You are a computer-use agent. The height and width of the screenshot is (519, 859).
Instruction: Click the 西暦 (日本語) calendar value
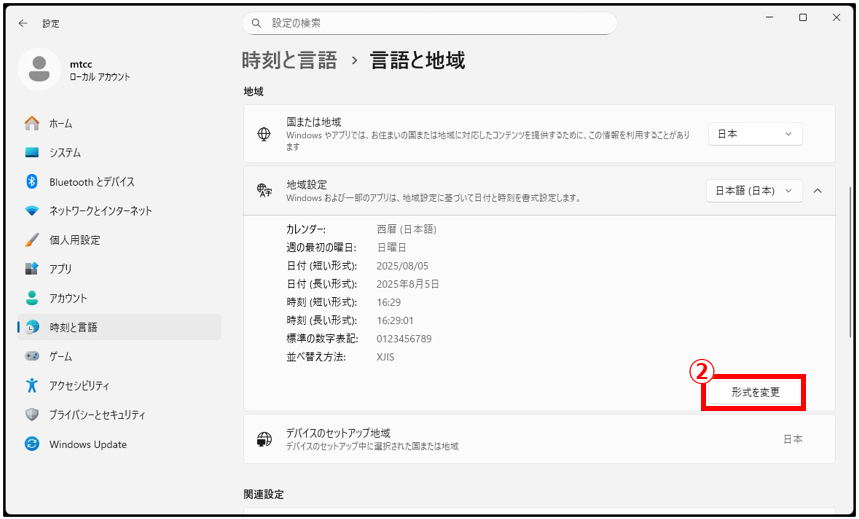click(406, 229)
